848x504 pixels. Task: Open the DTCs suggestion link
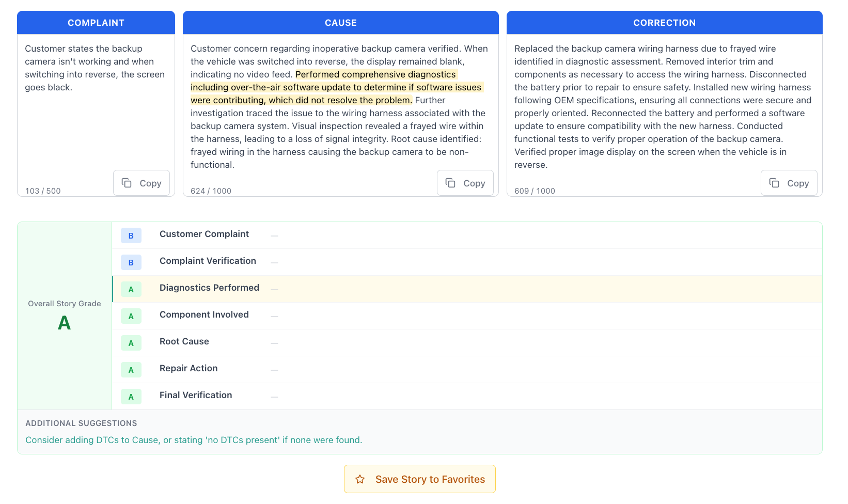194,440
